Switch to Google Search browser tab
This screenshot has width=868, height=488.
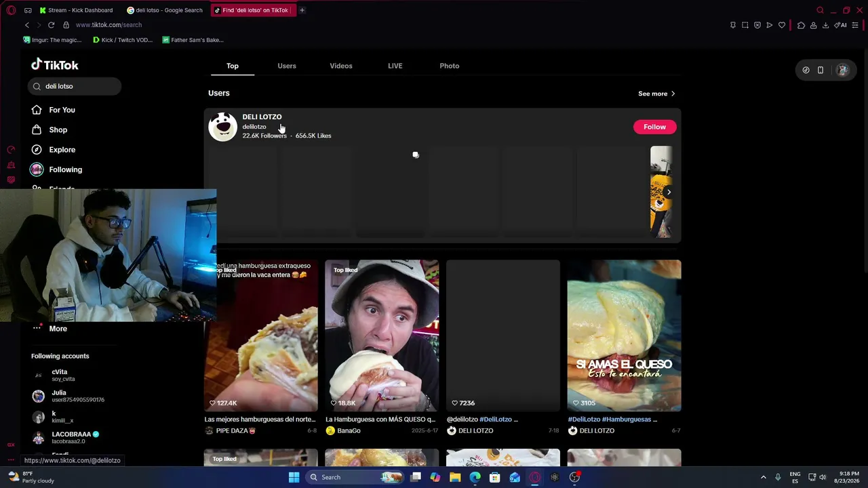tap(165, 10)
